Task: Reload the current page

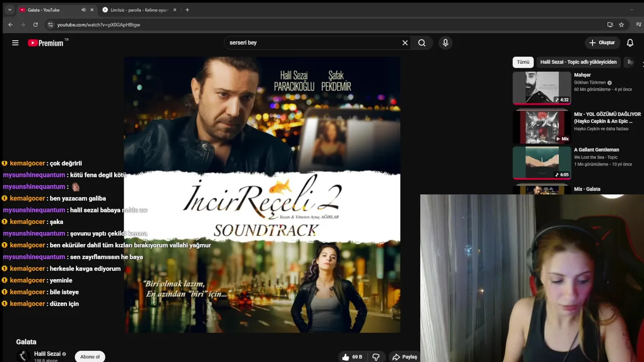Action: pyautogui.click(x=35, y=25)
